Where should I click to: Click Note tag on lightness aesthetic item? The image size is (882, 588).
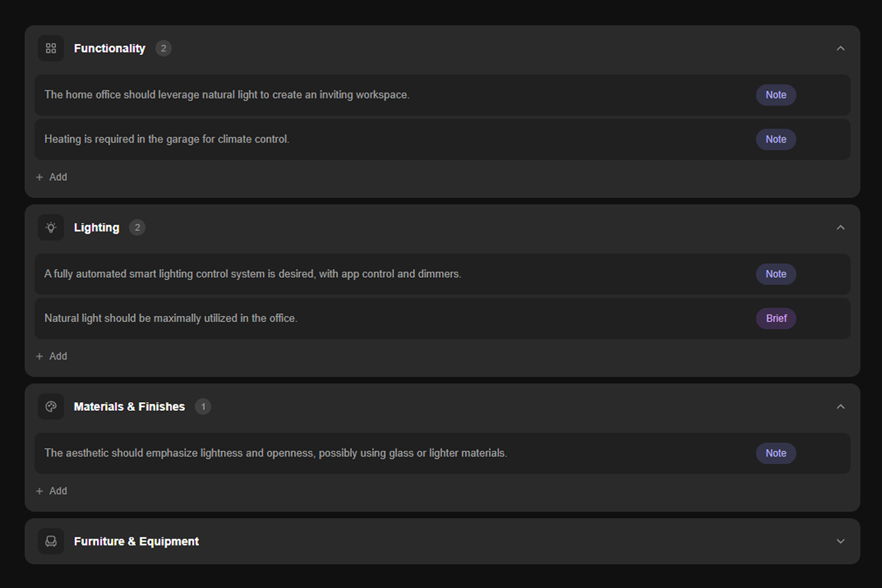coord(775,453)
